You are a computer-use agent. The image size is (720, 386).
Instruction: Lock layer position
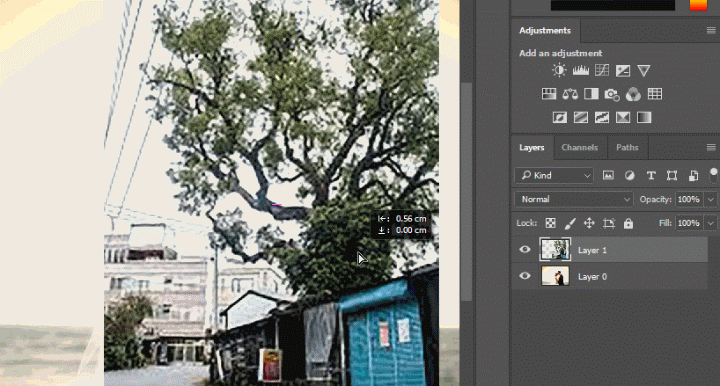[x=589, y=223]
